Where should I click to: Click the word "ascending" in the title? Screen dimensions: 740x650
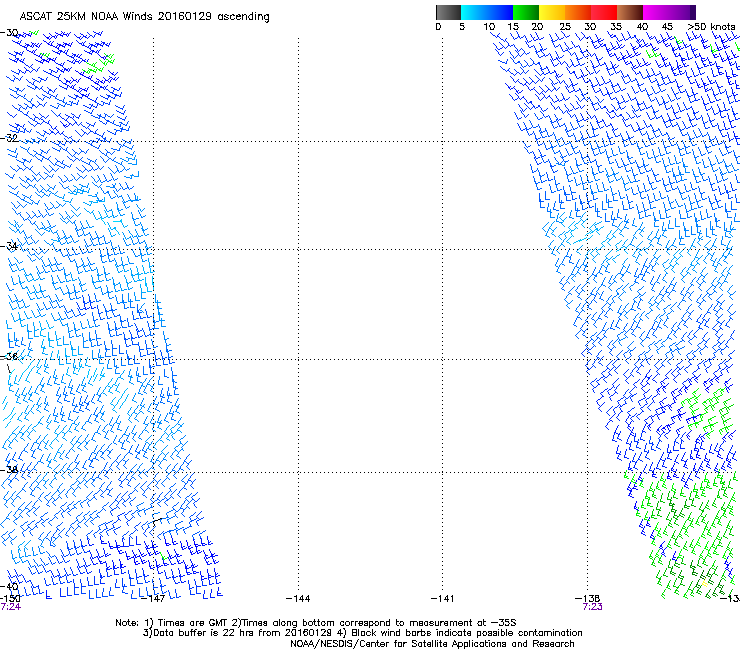coord(244,17)
